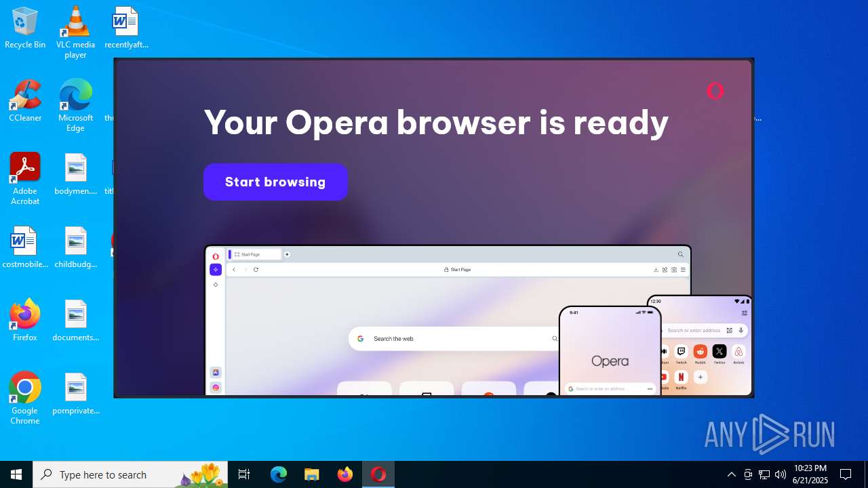
Task: Launch CCleaner from the desktop
Action: point(25,102)
